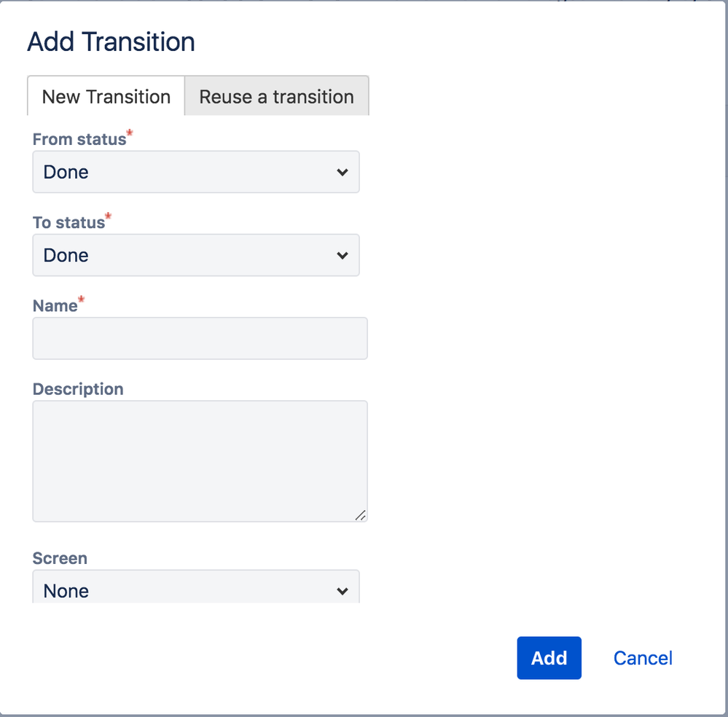Open the Screen dropdown chevron
728x717 pixels.
[343, 591]
